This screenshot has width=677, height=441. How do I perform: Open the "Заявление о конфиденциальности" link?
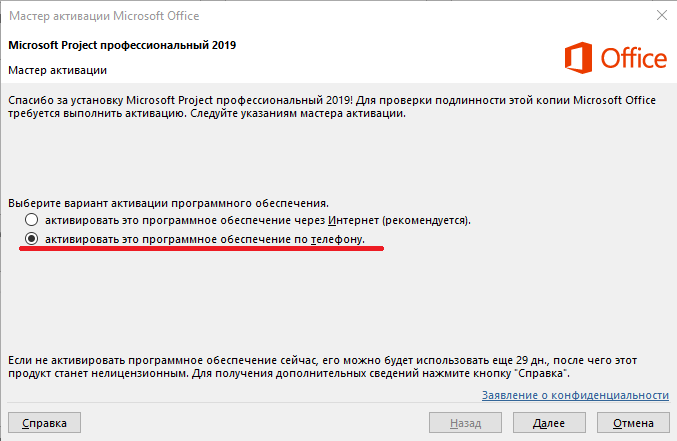(x=575, y=395)
